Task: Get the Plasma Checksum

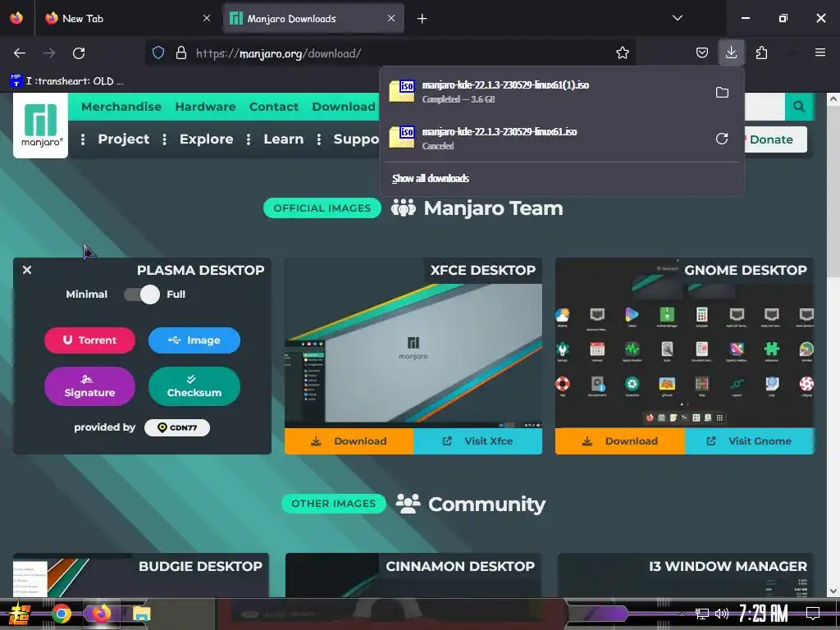Action: [194, 386]
